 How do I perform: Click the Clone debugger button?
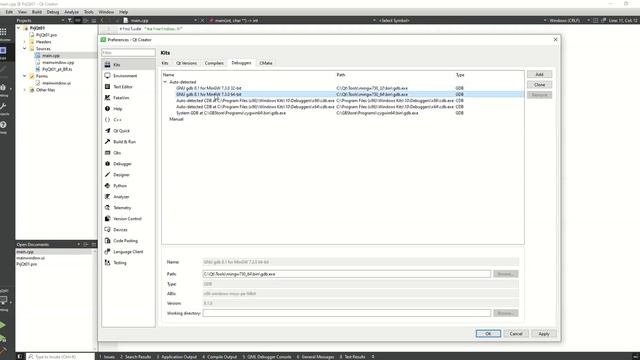pos(539,84)
